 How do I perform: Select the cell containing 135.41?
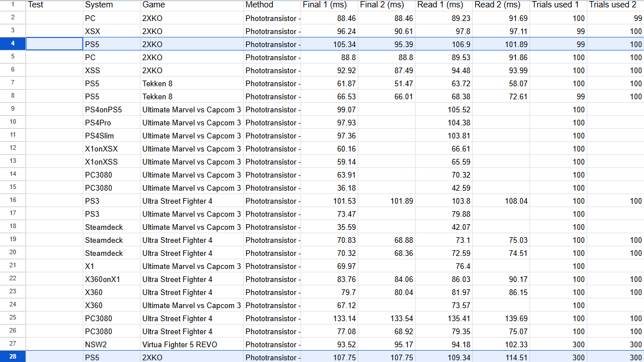(x=443, y=318)
